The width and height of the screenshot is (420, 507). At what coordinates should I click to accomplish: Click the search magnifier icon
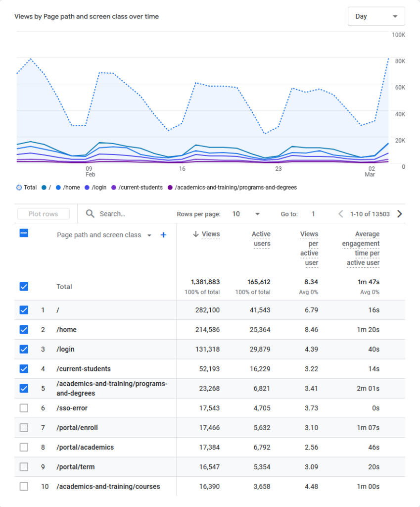tap(90, 214)
